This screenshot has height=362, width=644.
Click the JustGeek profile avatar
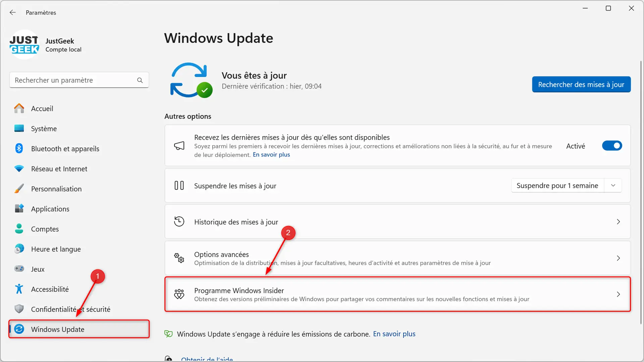tap(24, 45)
